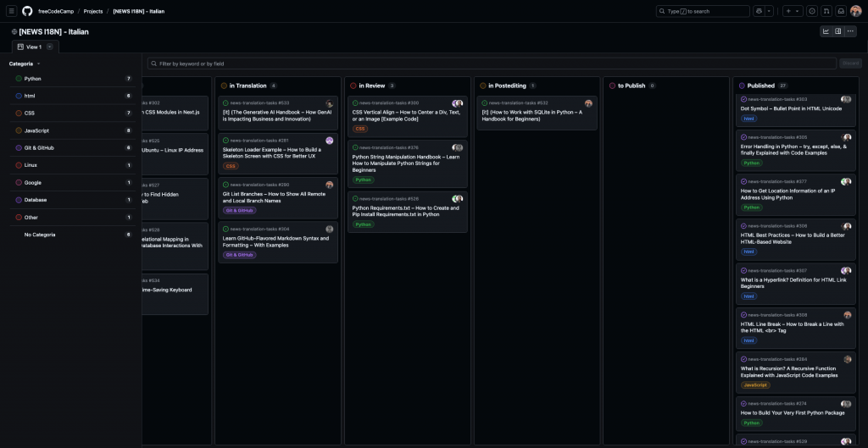Click Python label on Requirements.txt card
This screenshot has width=868, height=448.
pos(363,224)
